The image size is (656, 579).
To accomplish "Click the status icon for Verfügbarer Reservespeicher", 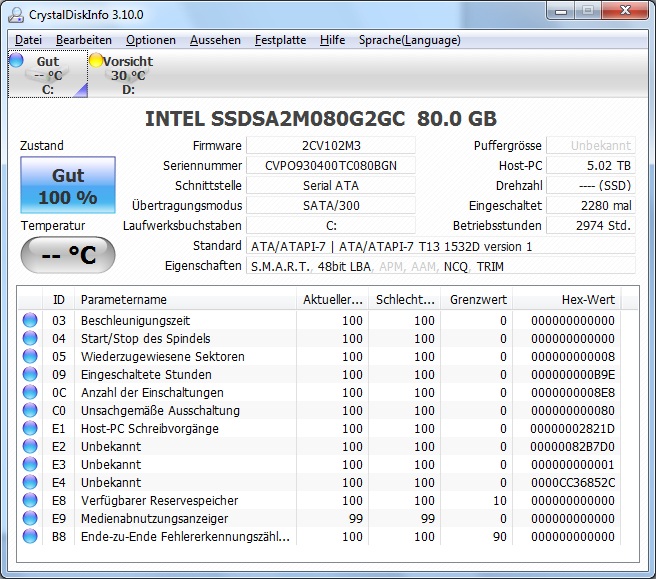I will [x=30, y=500].
